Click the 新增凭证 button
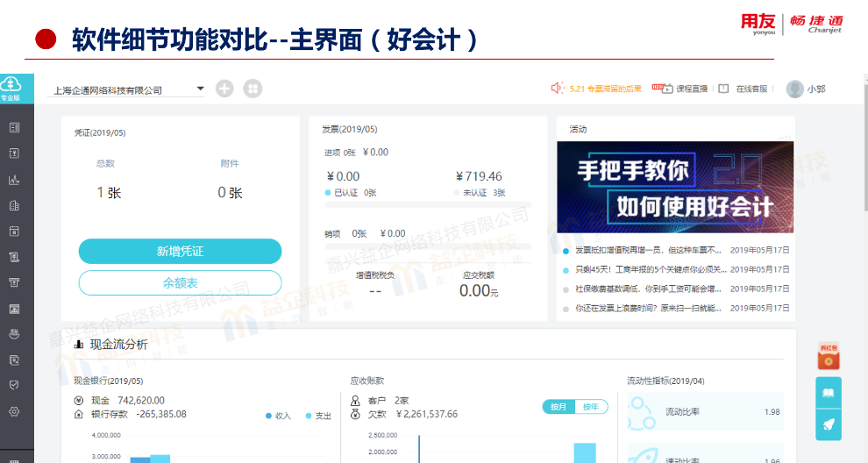 [180, 252]
